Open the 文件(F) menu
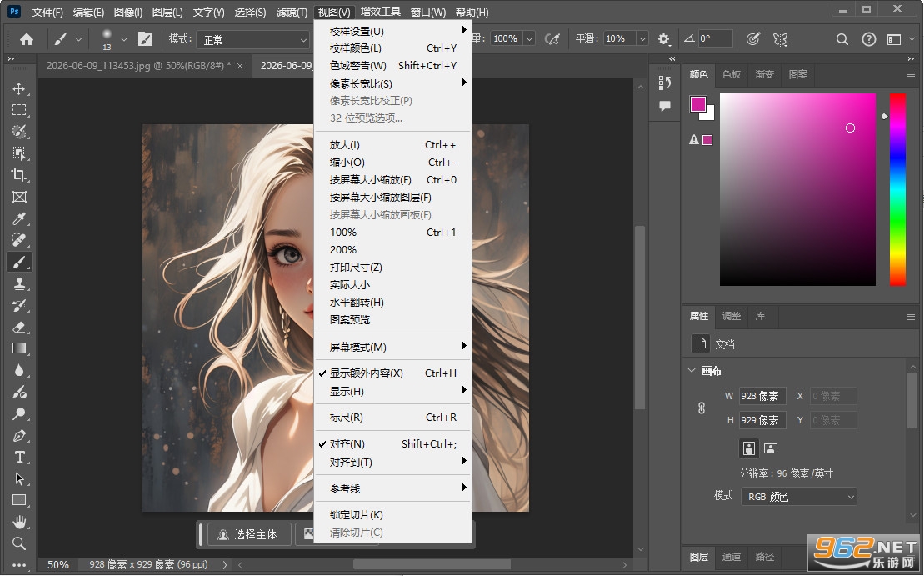 click(47, 12)
